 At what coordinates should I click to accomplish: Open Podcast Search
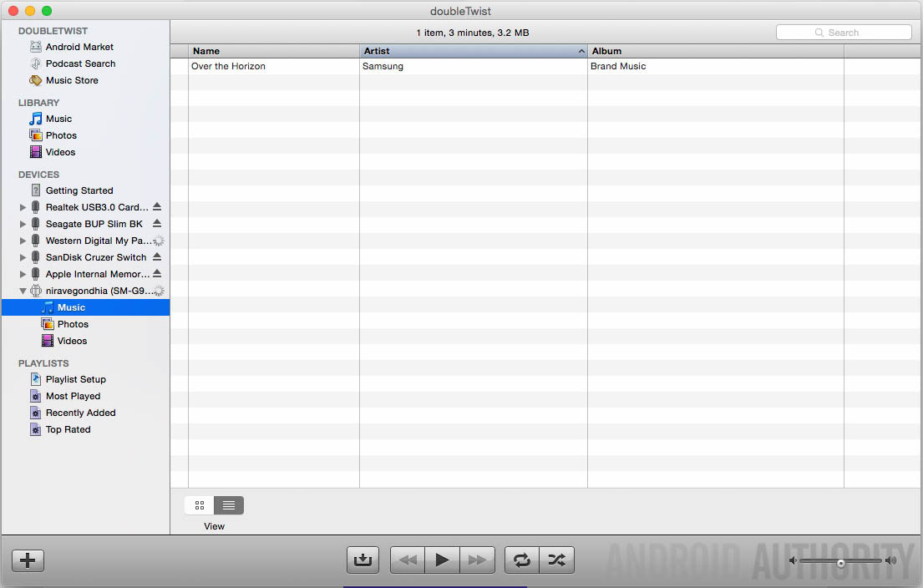click(x=81, y=63)
